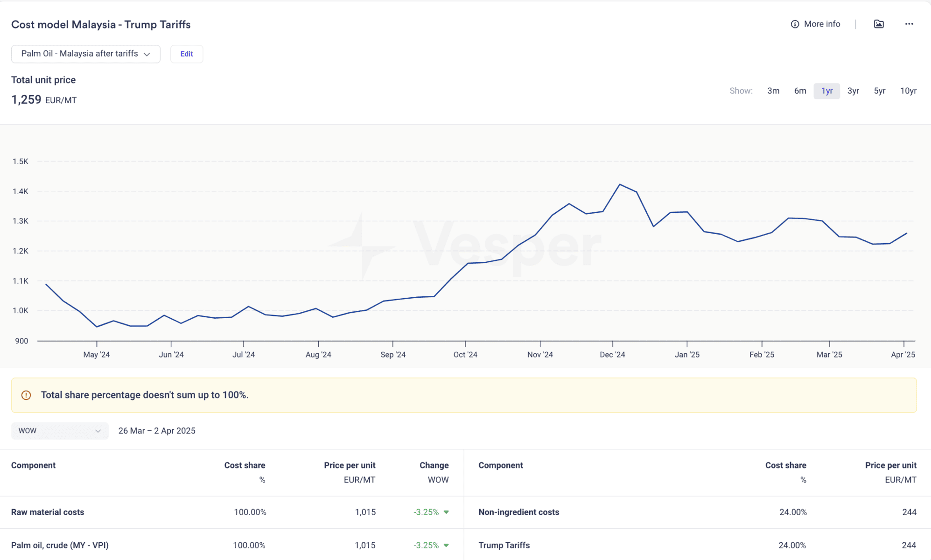Click the chevron on cost model selector
The image size is (931, 560).
pos(147,54)
